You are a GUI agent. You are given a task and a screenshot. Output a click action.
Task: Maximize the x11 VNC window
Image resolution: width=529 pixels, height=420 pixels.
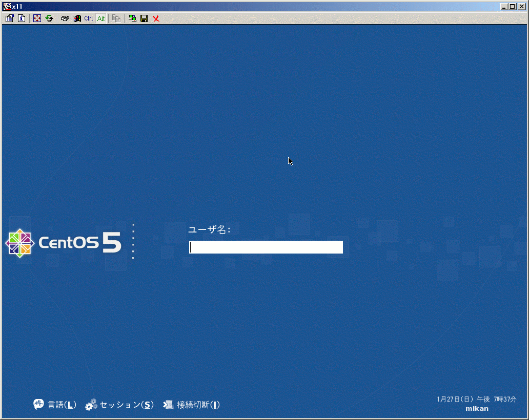pos(513,7)
